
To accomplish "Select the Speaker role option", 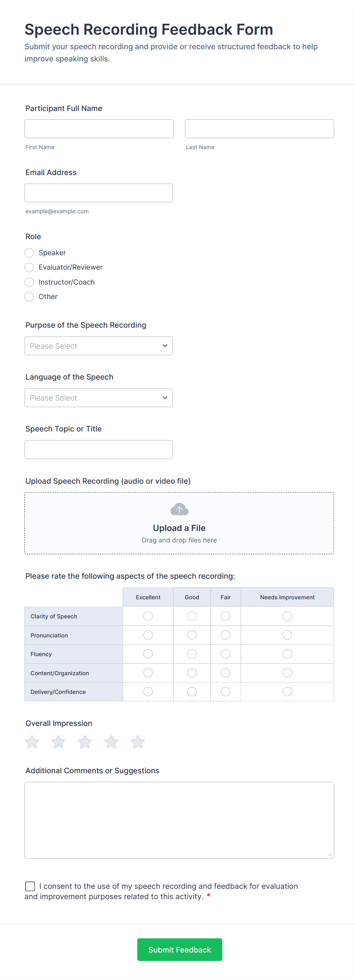I will 29,253.
